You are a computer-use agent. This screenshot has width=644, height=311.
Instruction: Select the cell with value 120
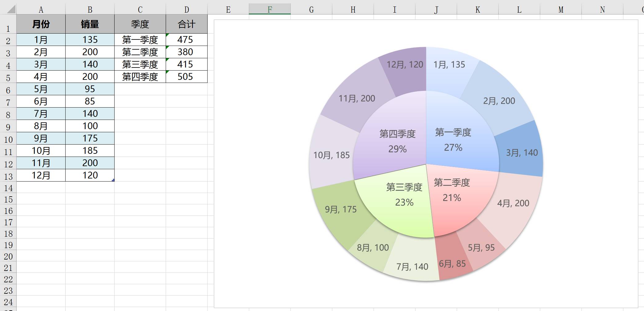(90, 175)
